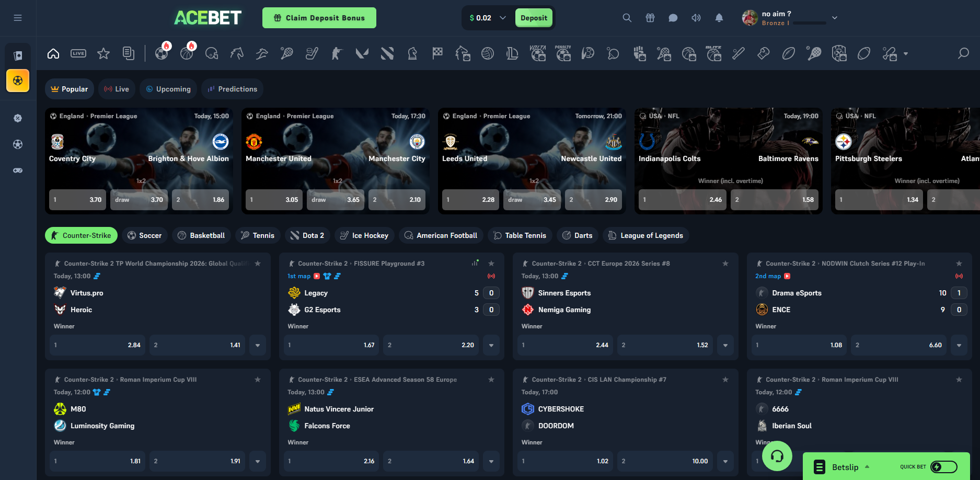Viewport: 980px width, 480px height.
Task: Open the bet history documents icon
Action: pyautogui.click(x=129, y=53)
